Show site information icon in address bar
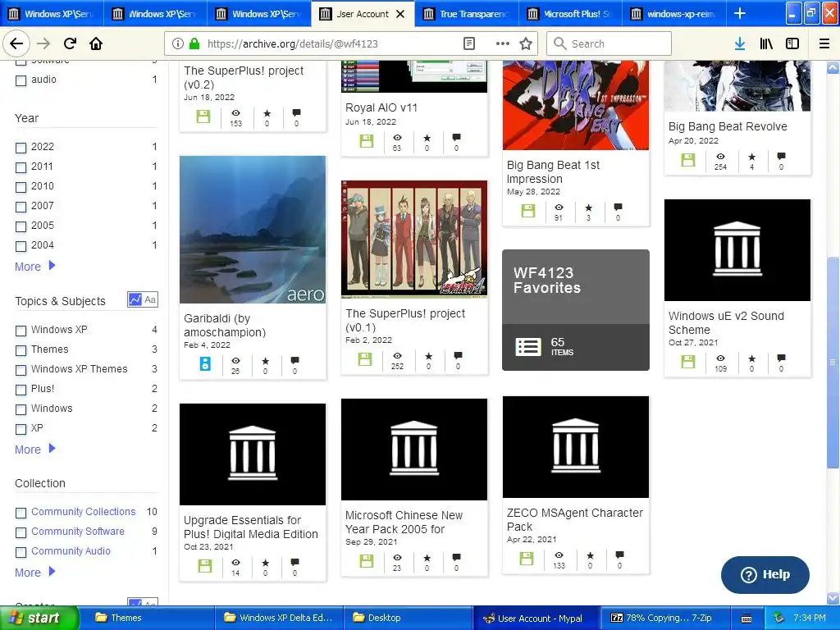 tap(178, 43)
